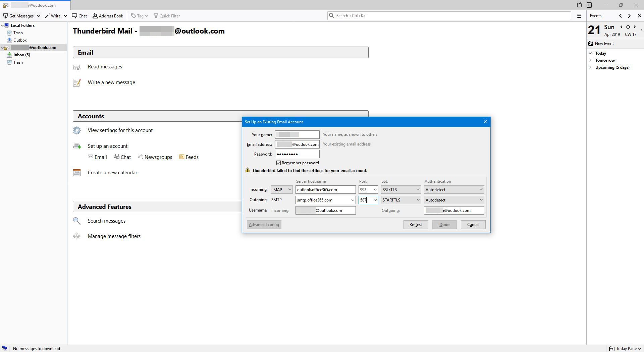644x352 pixels.
Task: Open the outgoing port 587 dropdown
Action: [375, 200]
